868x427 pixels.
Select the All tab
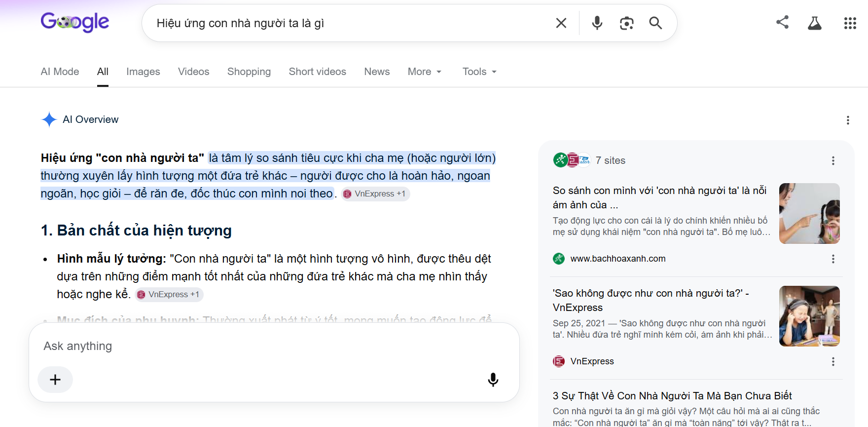click(103, 72)
